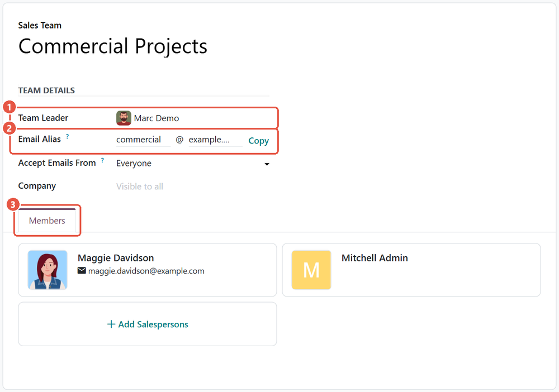Open the Email Alias help tooltip icon
The height and width of the screenshot is (392, 559).
click(x=68, y=136)
